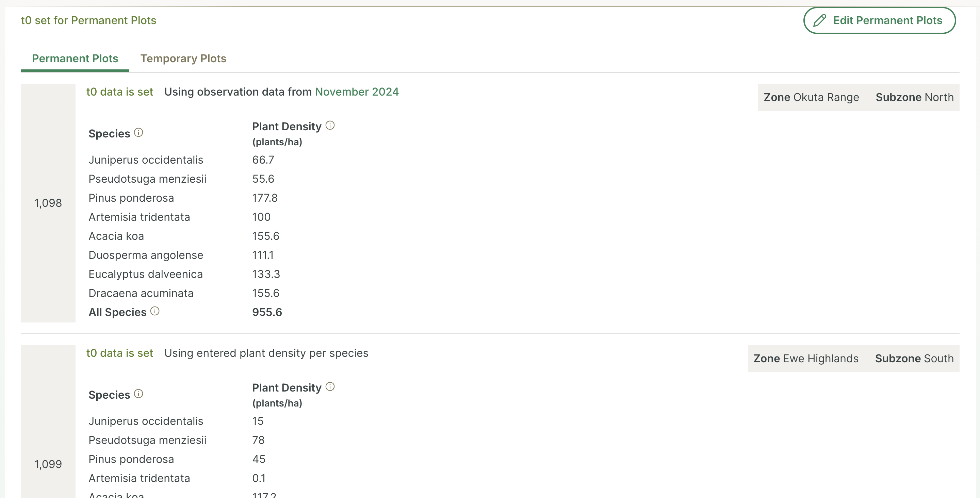Click the All Species total 955.6
Viewport: 980px width, 498px height.
point(267,312)
